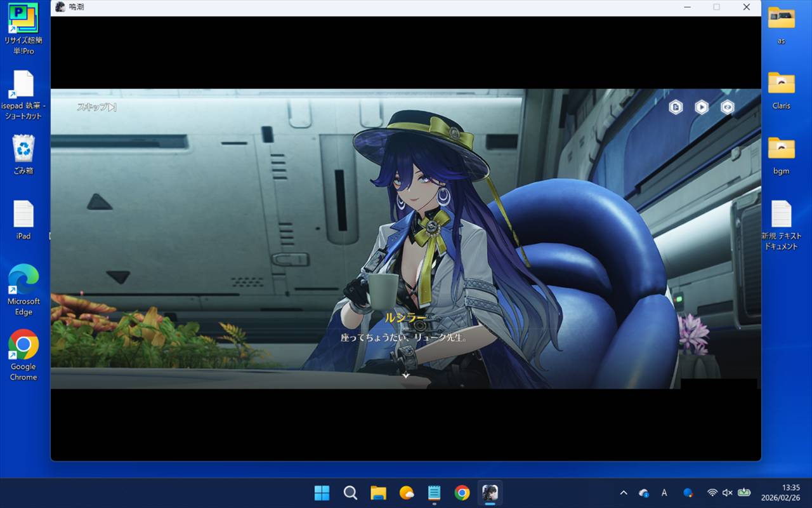Screen dimensions: 812x508
Task: Skip the cutscene with スキップ
Action: coord(96,107)
